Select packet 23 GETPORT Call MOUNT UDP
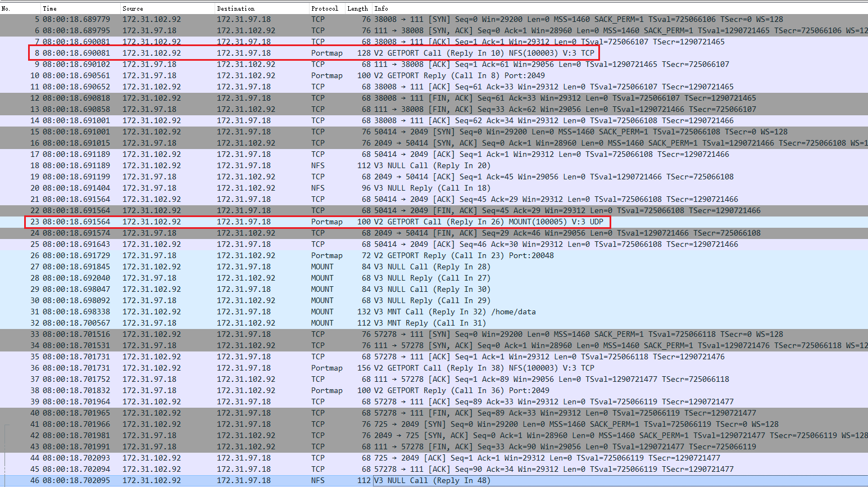Viewport: 868px width, 487px height. point(434,222)
